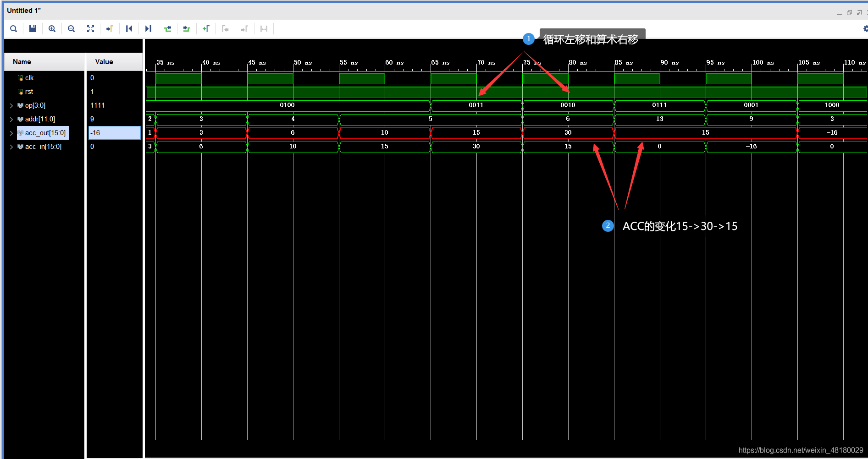The height and width of the screenshot is (459, 868).
Task: Go to the next transition
Action: pos(187,29)
